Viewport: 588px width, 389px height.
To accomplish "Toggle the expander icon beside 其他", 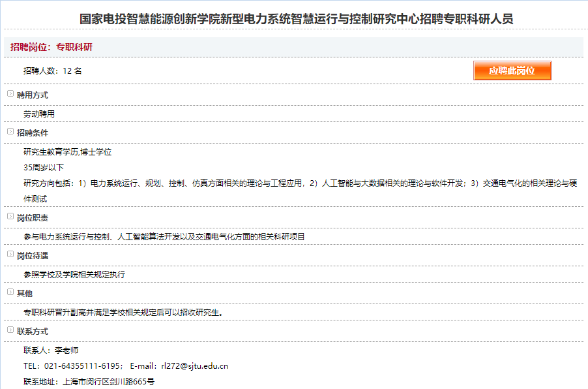I will (10, 292).
